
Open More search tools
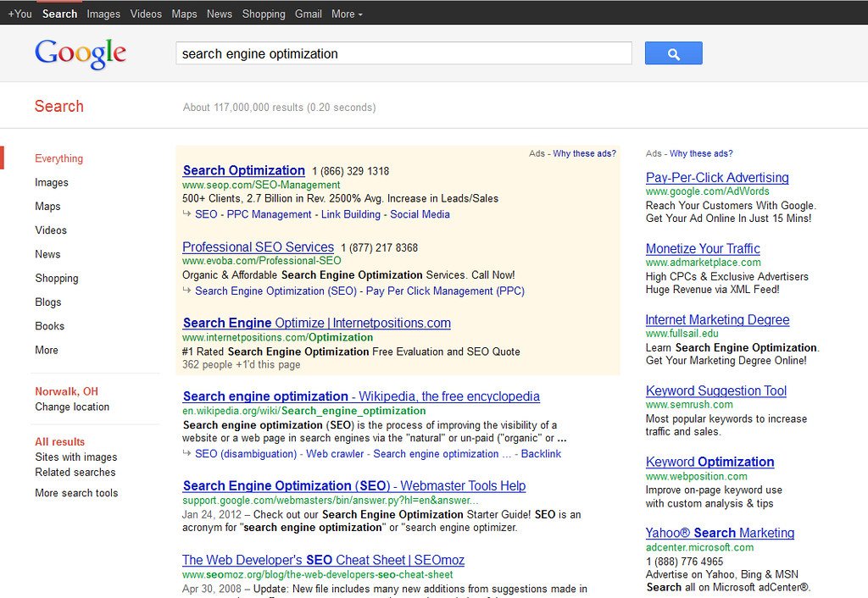tap(76, 493)
